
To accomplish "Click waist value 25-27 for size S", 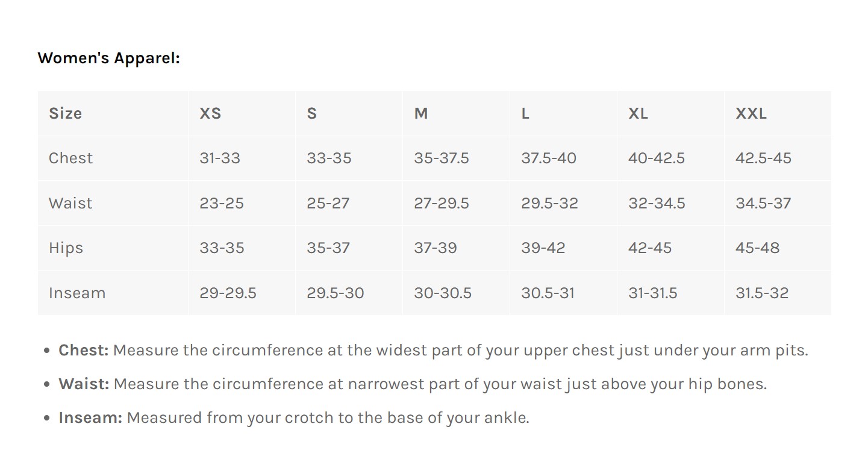I will (328, 203).
